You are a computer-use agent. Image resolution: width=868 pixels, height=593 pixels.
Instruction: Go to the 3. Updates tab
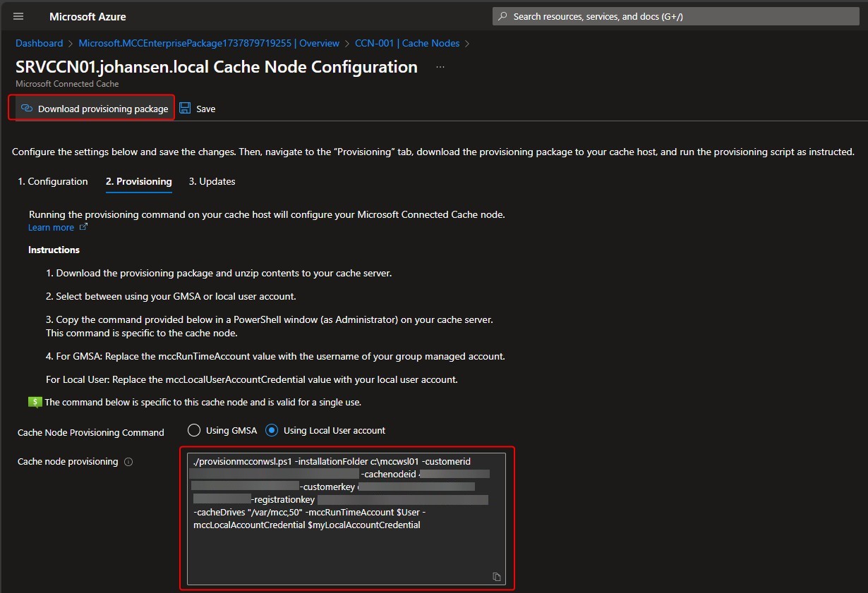[212, 181]
